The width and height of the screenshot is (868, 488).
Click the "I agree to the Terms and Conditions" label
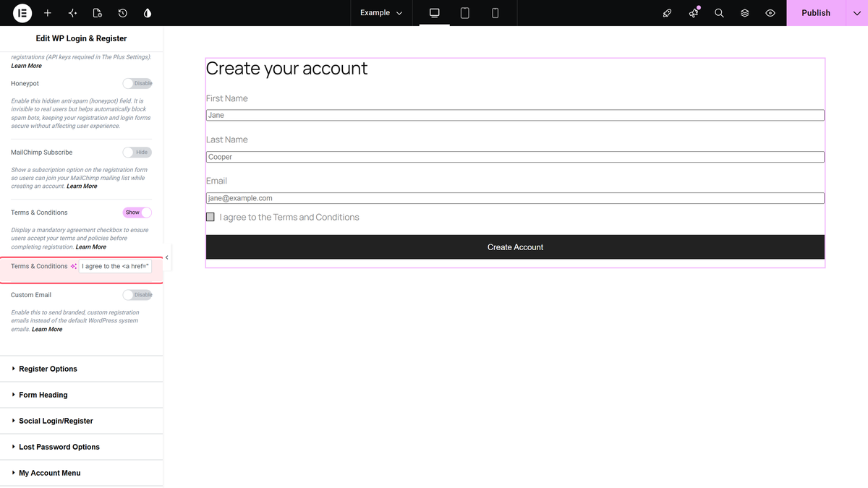coord(289,217)
